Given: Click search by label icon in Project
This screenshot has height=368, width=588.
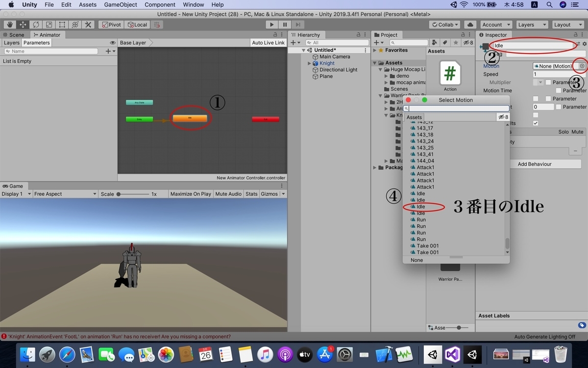Looking at the screenshot, I should tap(445, 43).
